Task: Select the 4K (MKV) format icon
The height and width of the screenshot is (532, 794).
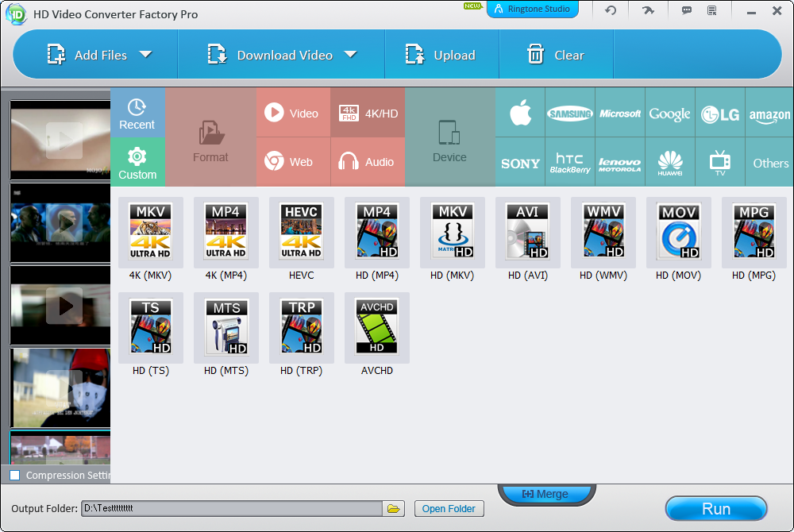Action: coord(150,233)
